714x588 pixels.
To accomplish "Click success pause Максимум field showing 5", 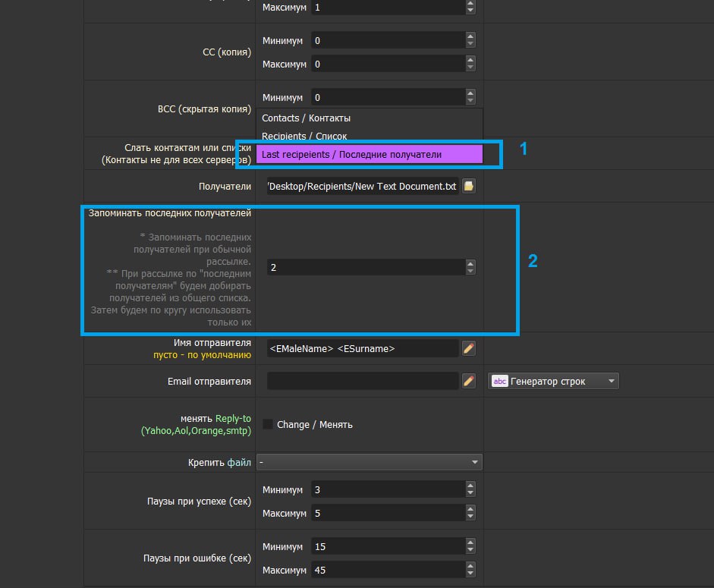I will pos(388,514).
